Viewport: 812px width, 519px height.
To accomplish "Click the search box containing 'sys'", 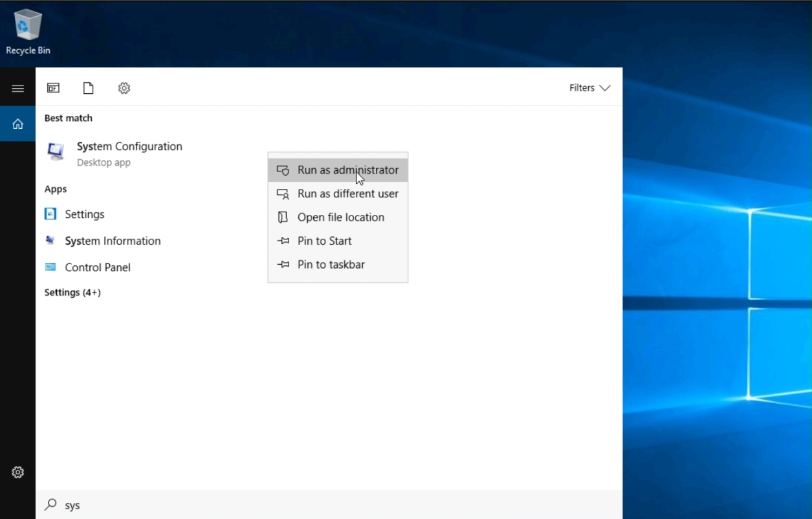I will click(x=324, y=505).
